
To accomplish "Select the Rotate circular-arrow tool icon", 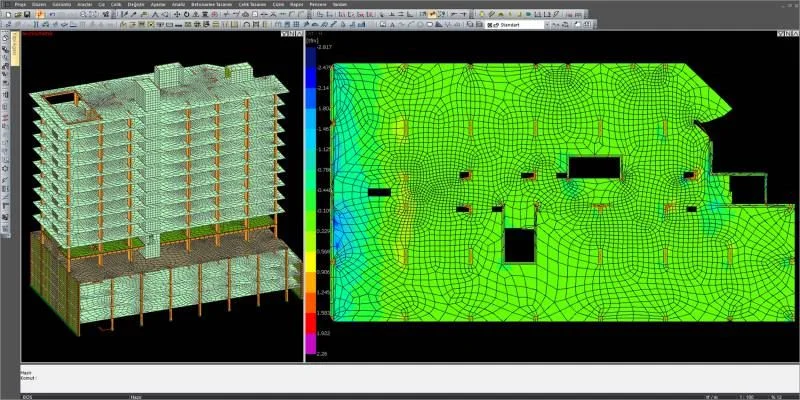I will pyautogui.click(x=187, y=14).
